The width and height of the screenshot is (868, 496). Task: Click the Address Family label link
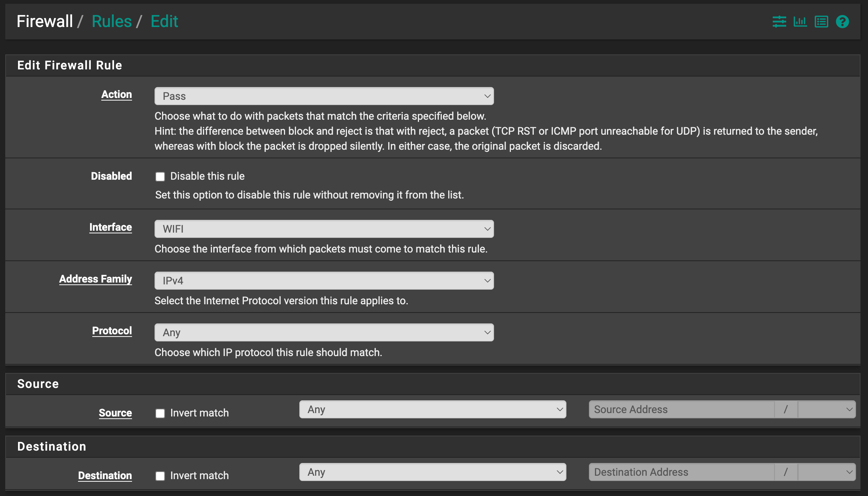coord(95,279)
